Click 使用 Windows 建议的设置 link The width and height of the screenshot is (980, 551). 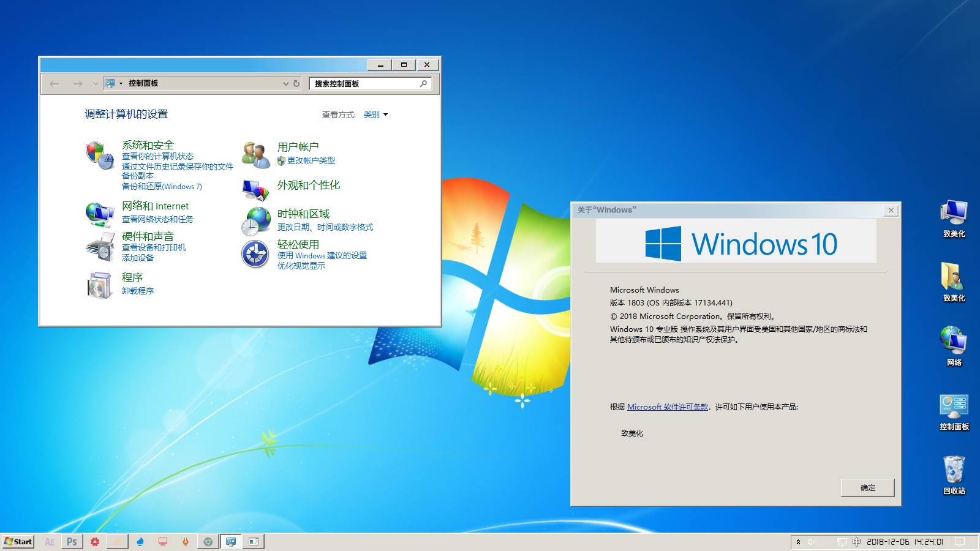[322, 255]
